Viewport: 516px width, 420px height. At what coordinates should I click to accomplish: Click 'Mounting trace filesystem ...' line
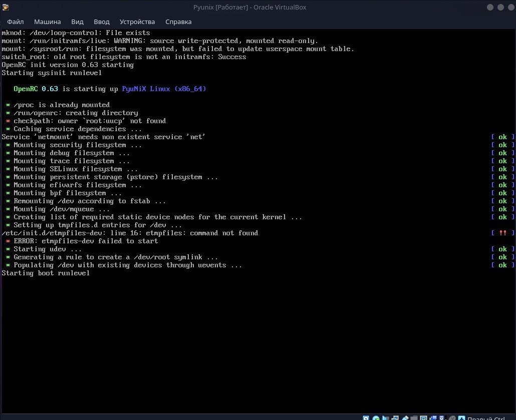tap(72, 161)
